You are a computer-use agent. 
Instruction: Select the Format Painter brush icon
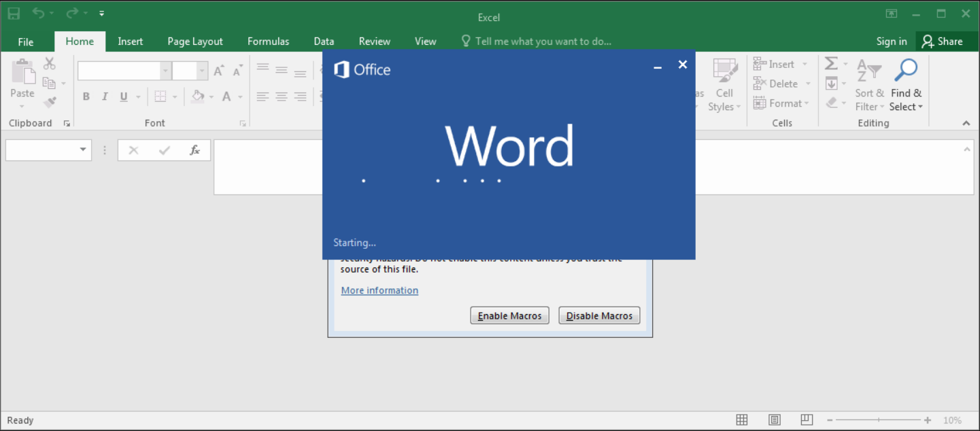(x=50, y=103)
